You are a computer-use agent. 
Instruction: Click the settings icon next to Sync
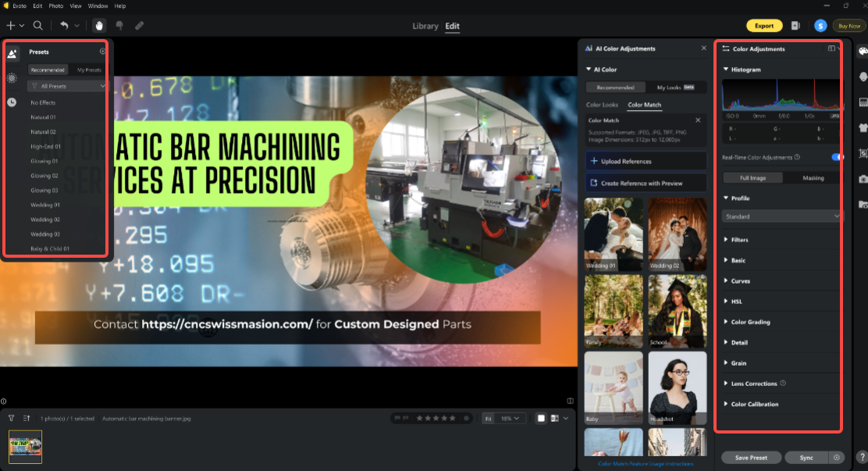(x=837, y=458)
